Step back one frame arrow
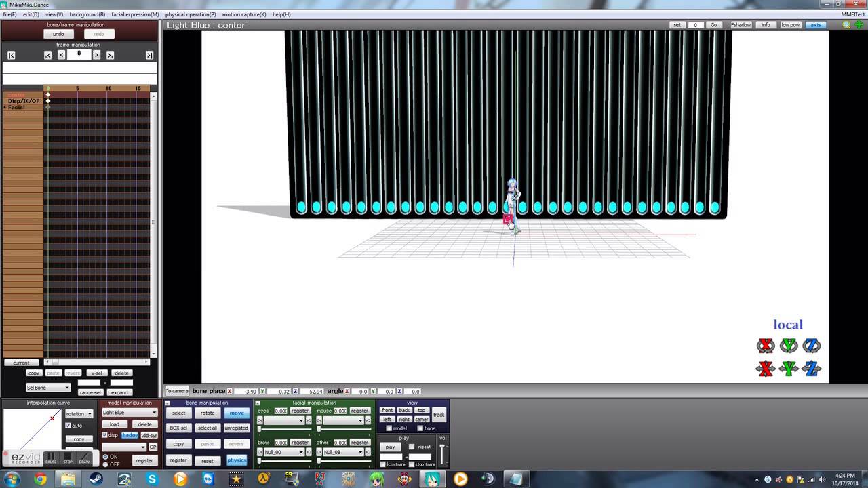868x488 pixels. 62,55
